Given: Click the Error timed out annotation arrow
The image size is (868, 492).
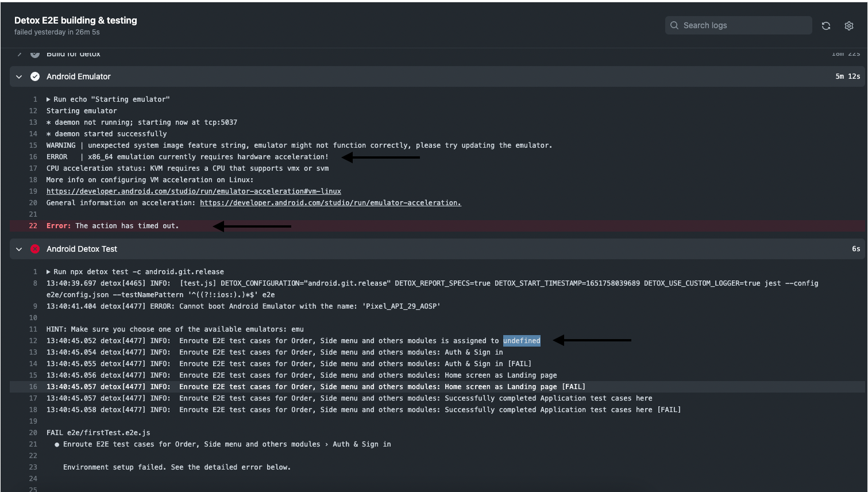Looking at the screenshot, I should coord(253,226).
